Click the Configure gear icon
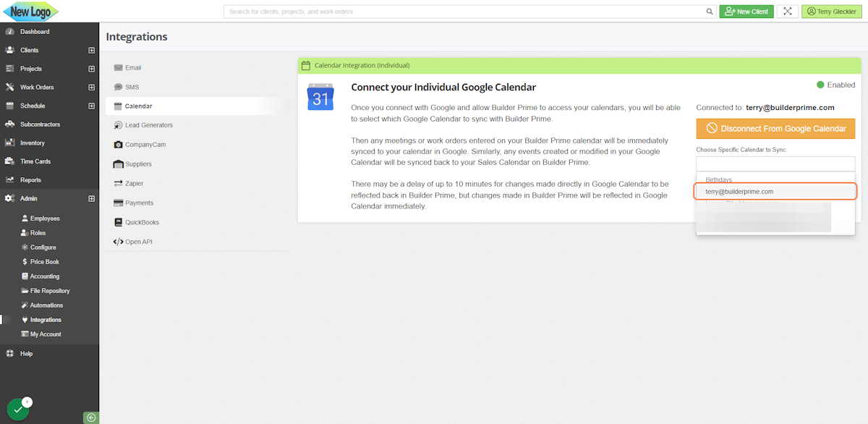Viewport: 868px width, 424px height. 25,247
